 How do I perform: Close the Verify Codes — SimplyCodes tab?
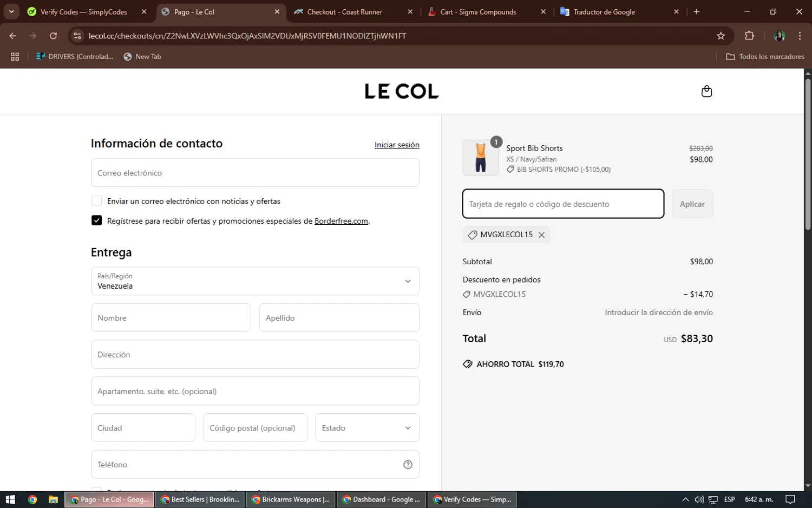144,12
